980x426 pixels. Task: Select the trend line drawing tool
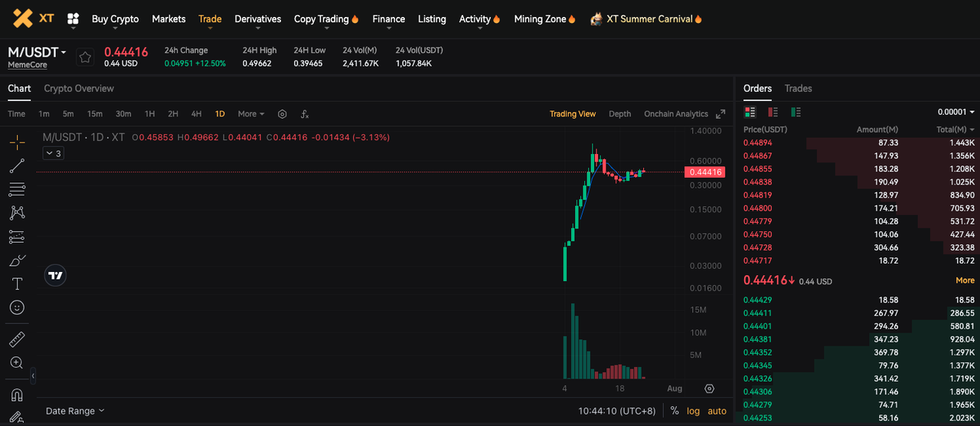point(17,165)
